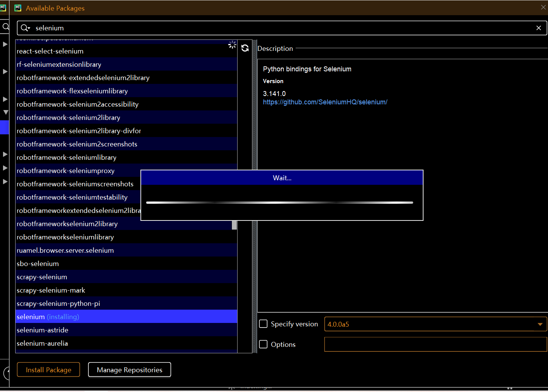The height and width of the screenshot is (392, 548).
Task: Open the version dropdown showing 4.0.0a5
Action: [436, 324]
